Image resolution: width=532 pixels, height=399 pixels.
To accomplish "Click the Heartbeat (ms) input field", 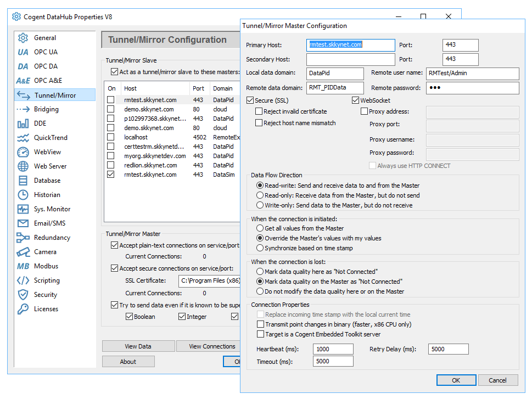I will (x=333, y=349).
